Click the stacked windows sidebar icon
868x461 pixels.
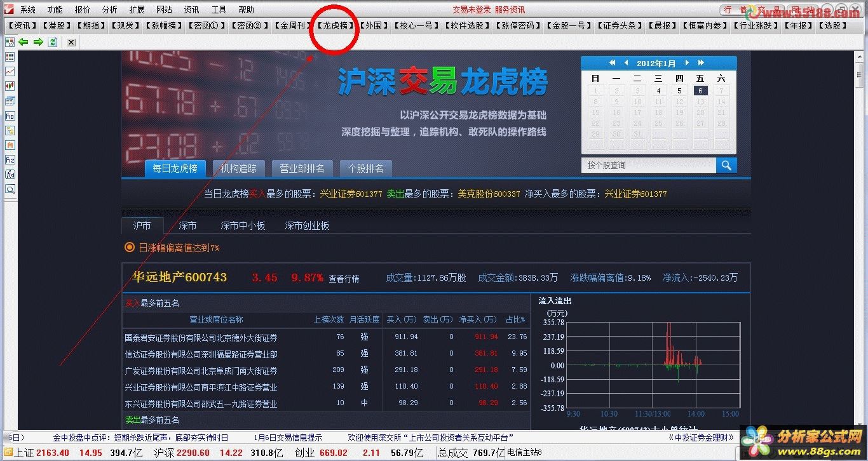point(10,102)
